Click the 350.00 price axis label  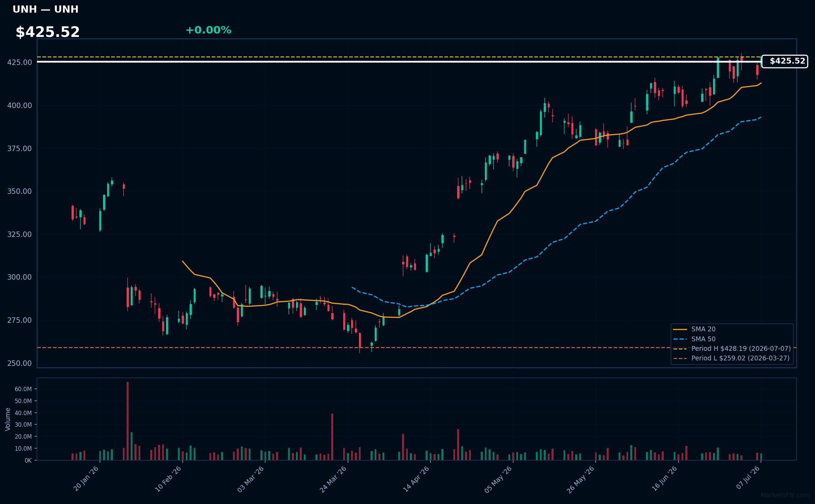[20, 191]
